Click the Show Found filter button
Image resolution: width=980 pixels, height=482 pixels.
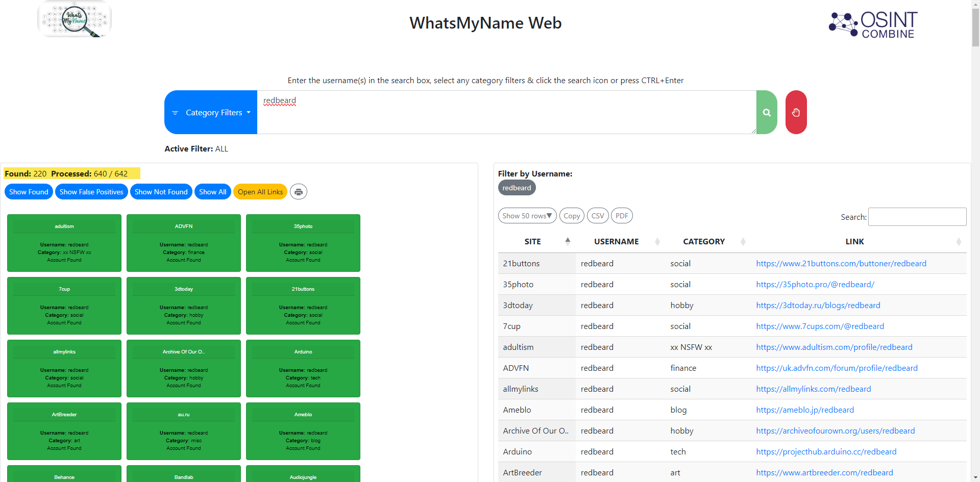pos(29,191)
